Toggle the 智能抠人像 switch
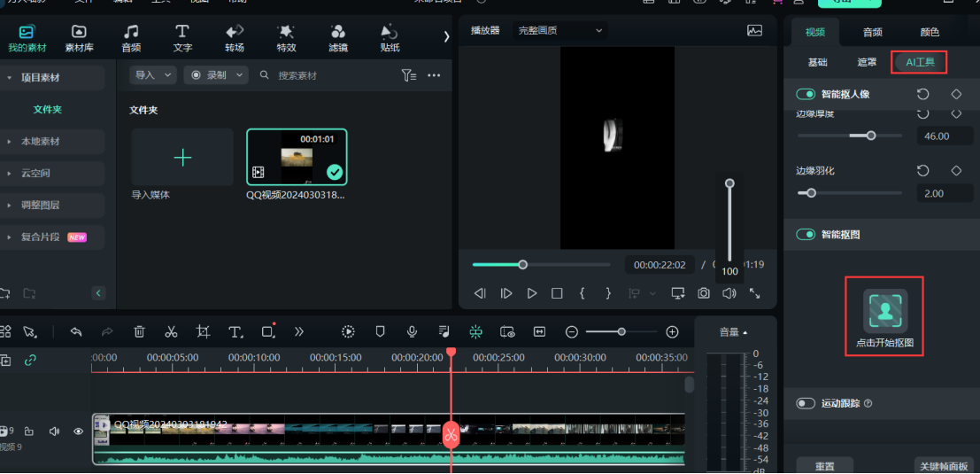 pos(806,94)
